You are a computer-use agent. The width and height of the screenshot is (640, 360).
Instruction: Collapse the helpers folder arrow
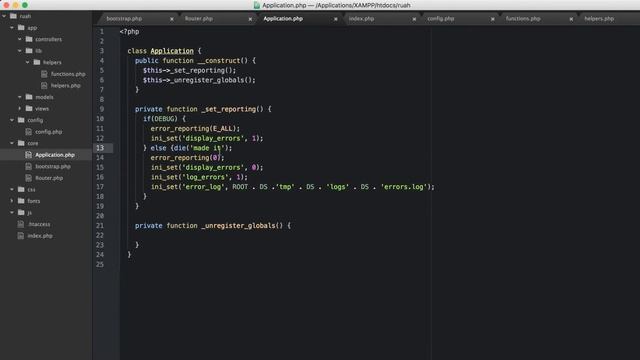[27, 62]
